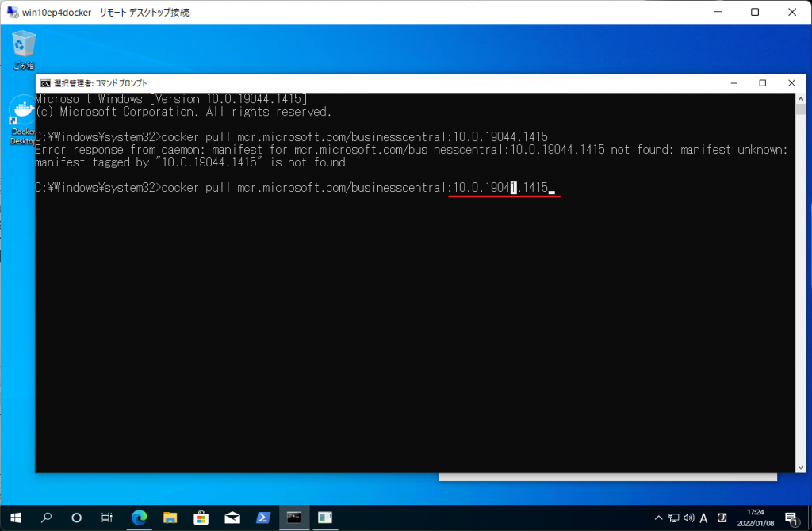
Task: Open the notification center icon
Action: click(x=791, y=518)
